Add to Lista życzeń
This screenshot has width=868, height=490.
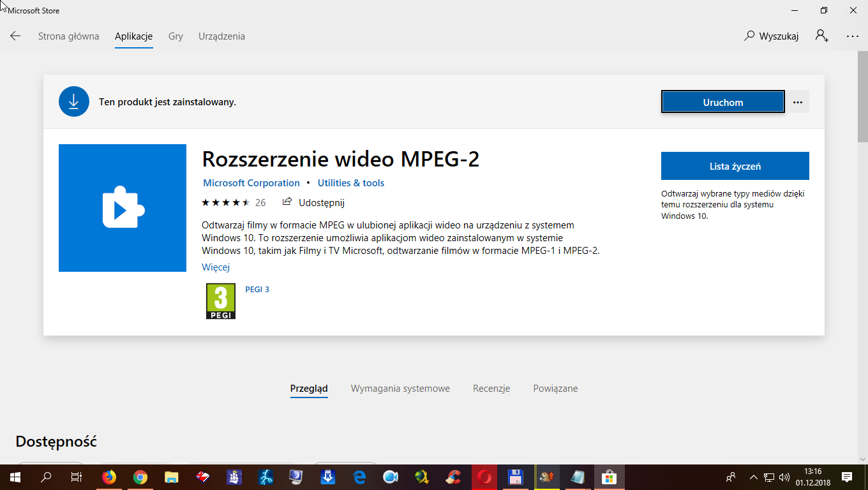pyautogui.click(x=735, y=166)
